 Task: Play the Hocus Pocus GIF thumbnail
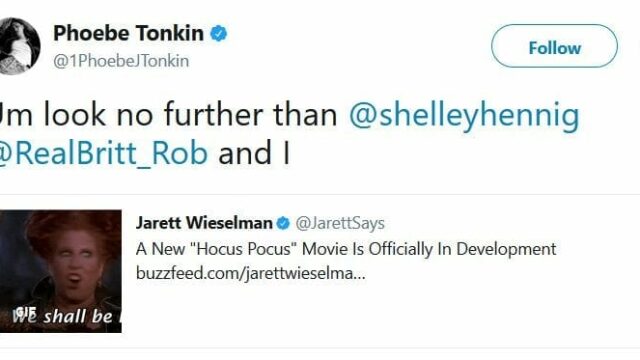pyautogui.click(x=61, y=271)
